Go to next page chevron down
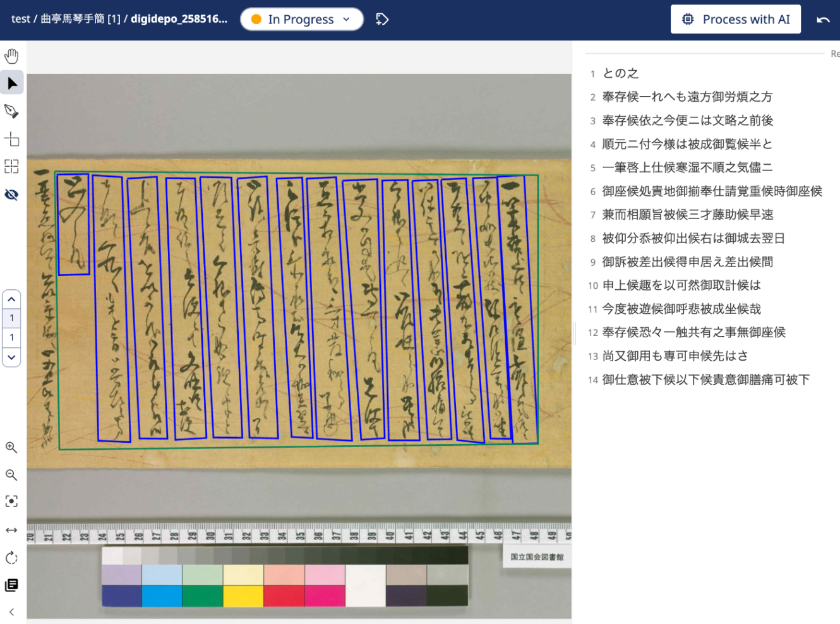Image resolution: width=840 pixels, height=624 pixels. pyautogui.click(x=11, y=357)
